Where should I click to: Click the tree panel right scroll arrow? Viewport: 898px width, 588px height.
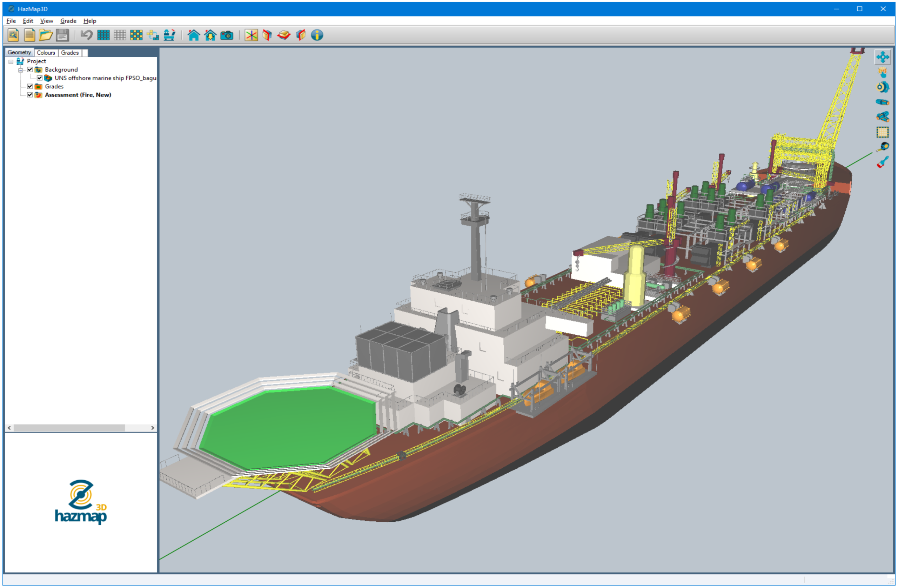pos(153,428)
